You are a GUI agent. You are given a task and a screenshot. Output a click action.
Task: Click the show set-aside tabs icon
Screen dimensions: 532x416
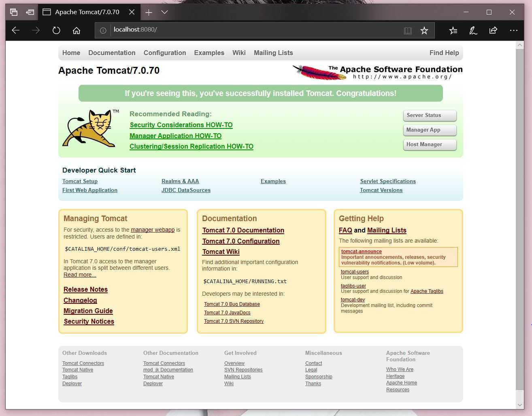click(30, 12)
